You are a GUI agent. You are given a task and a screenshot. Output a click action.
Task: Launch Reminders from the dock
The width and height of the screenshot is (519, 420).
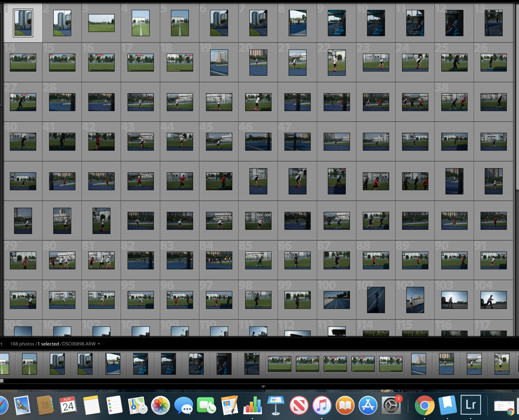coord(114,405)
